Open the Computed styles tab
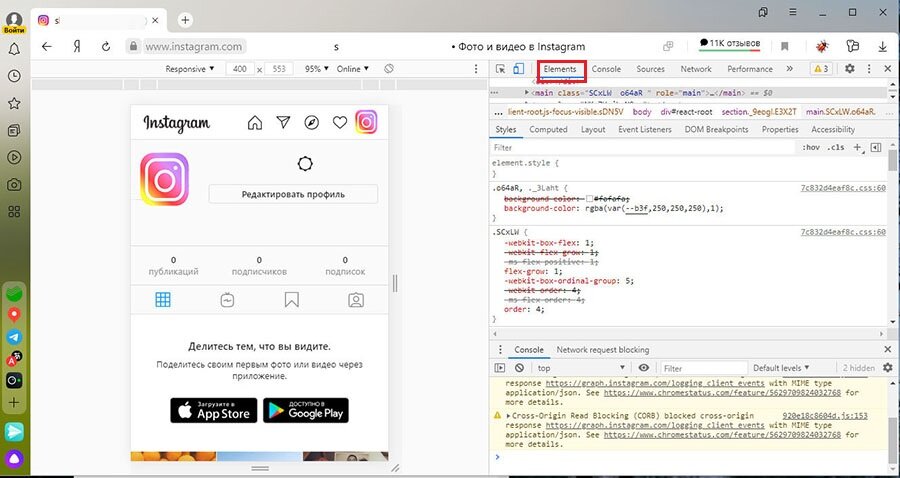Image resolution: width=900 pixels, height=478 pixels. [548, 130]
